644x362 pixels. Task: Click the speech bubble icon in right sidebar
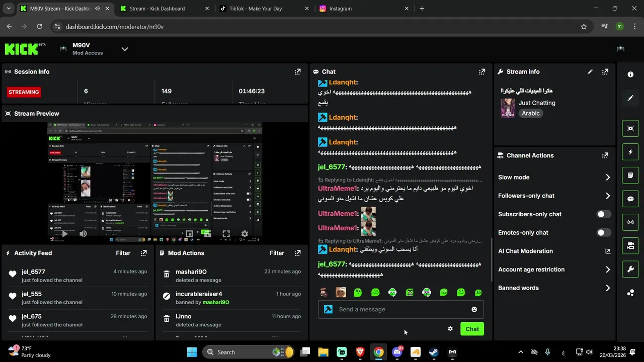[x=630, y=199]
